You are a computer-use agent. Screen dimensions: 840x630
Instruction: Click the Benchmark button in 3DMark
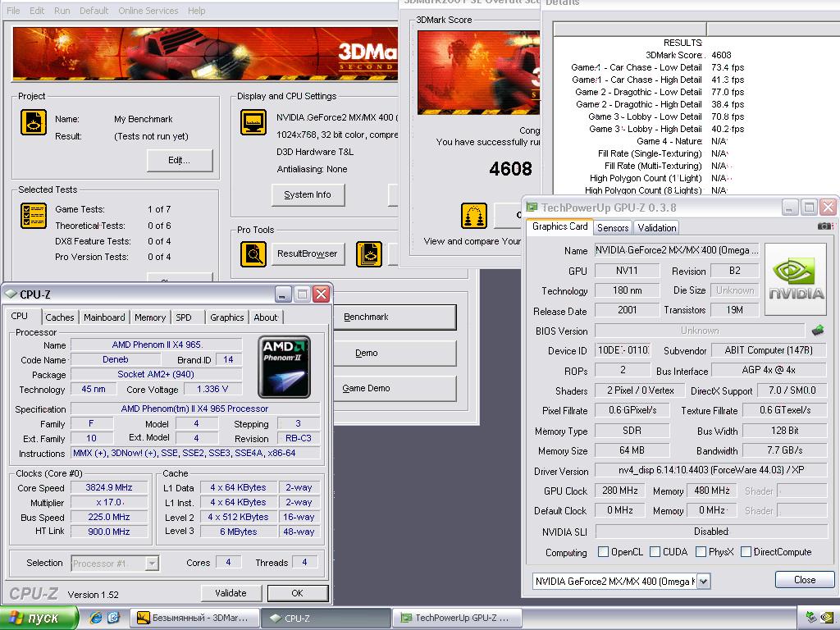[x=395, y=317]
